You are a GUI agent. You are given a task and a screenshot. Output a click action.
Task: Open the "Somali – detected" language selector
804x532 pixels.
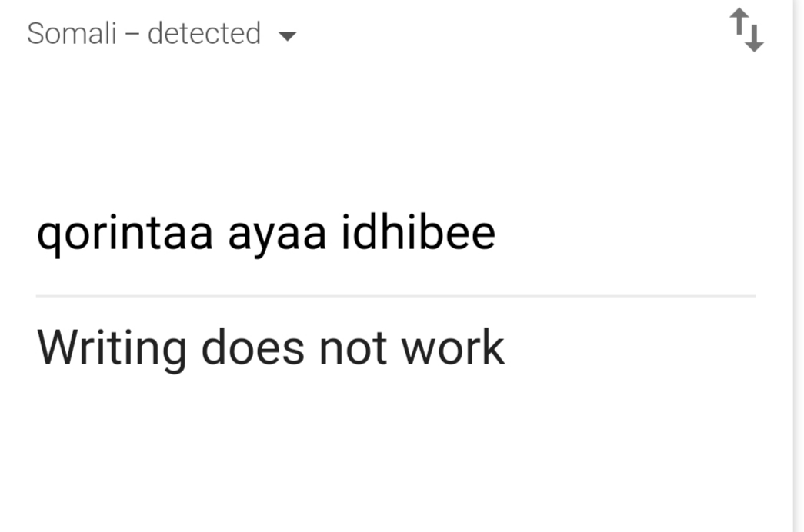pos(160,34)
